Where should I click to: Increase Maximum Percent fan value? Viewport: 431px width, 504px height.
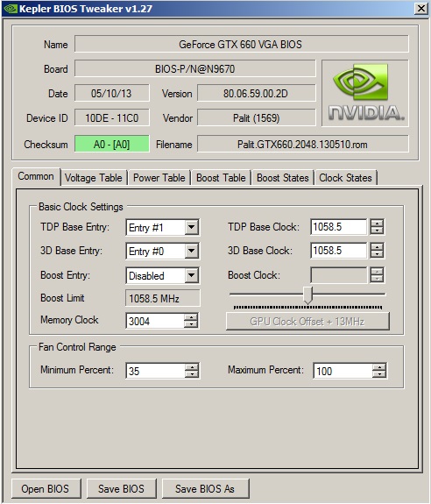(379, 367)
